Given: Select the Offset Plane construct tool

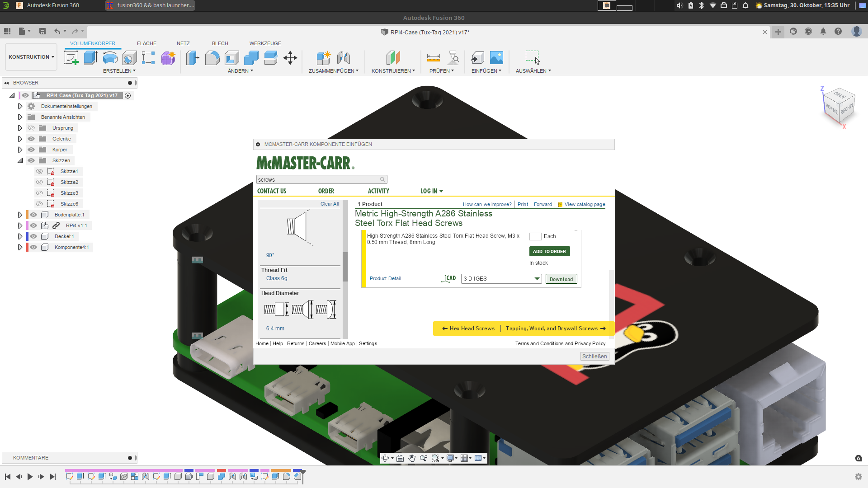Looking at the screenshot, I should [393, 58].
